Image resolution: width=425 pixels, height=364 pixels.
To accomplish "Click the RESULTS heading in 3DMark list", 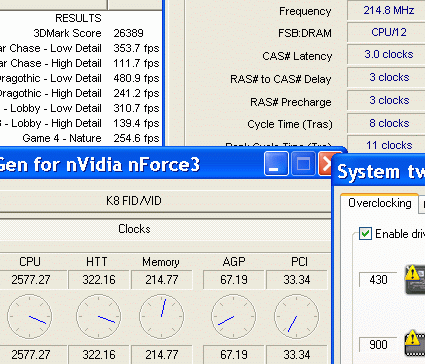I will [78, 18].
